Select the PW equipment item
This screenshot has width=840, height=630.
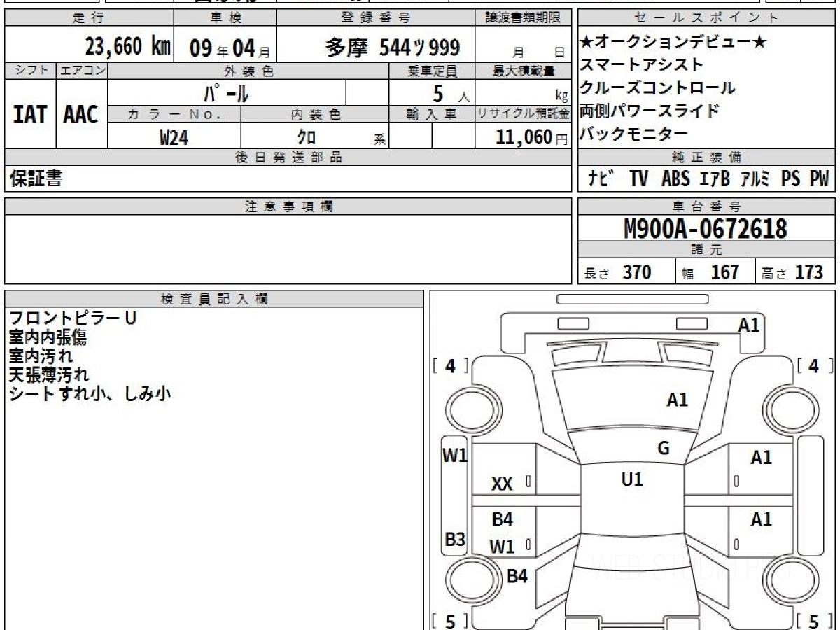click(819, 178)
